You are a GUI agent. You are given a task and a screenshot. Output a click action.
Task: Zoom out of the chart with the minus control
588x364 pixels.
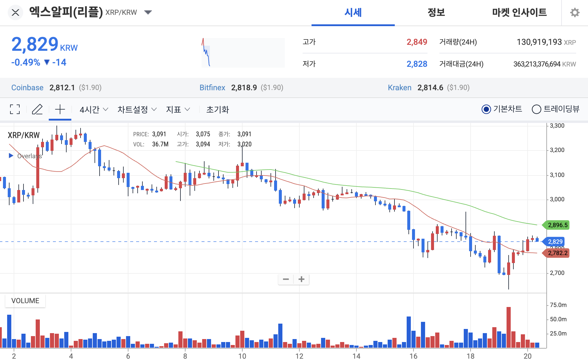click(x=286, y=279)
